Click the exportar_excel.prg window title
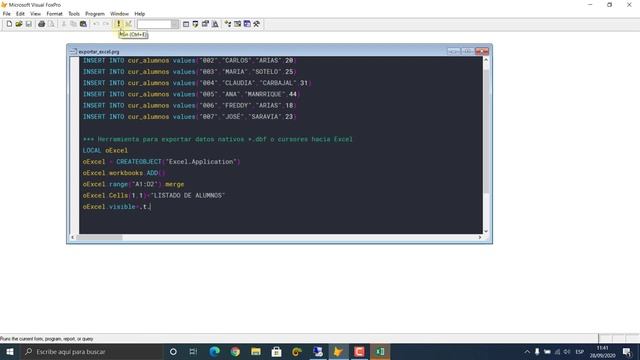This screenshot has width=640, height=360. tap(99, 52)
